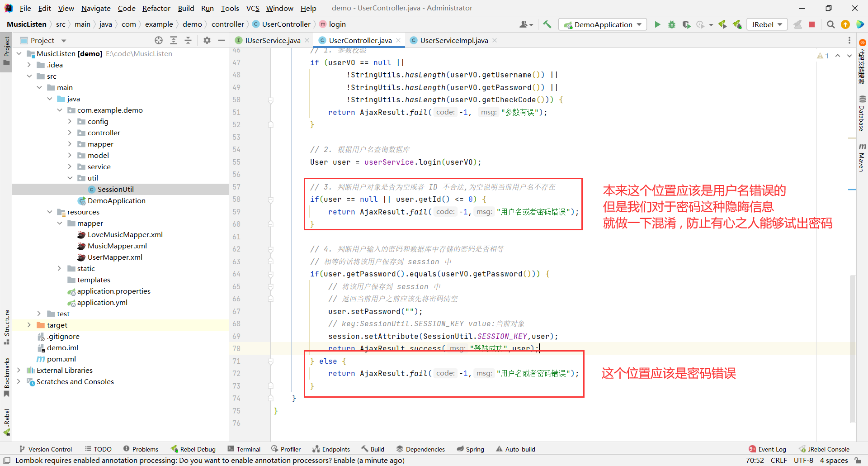The image size is (868, 466).
Task: Click the 4 spaces indent setting
Action: tap(834, 461)
